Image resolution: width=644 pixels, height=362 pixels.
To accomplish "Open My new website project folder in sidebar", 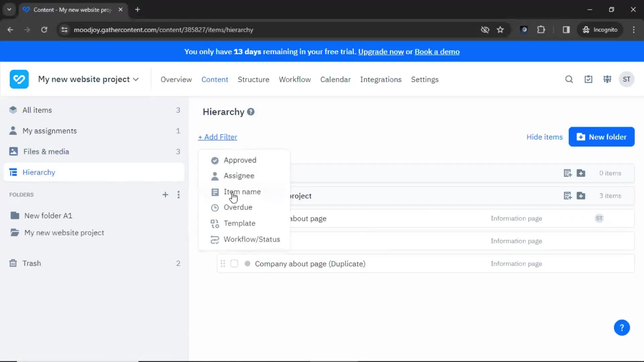I will coord(64,233).
